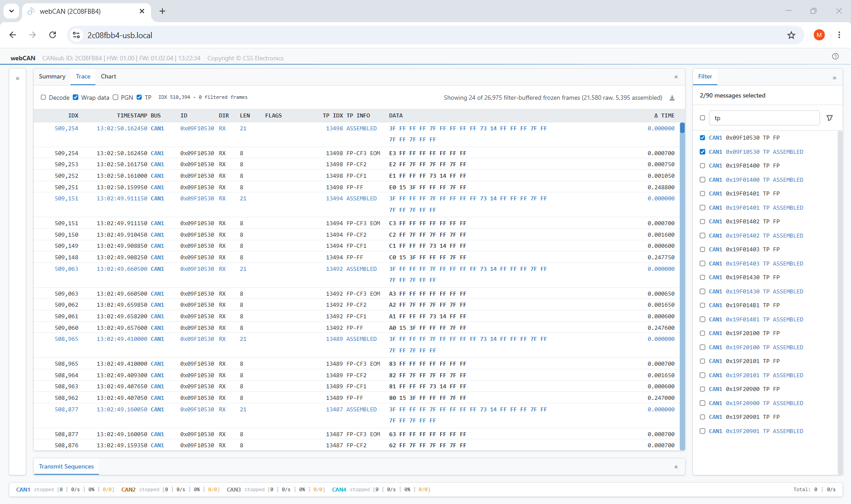851x504 pixels.
Task: Click CAN4 stopped status in footer
Action: 381,490
